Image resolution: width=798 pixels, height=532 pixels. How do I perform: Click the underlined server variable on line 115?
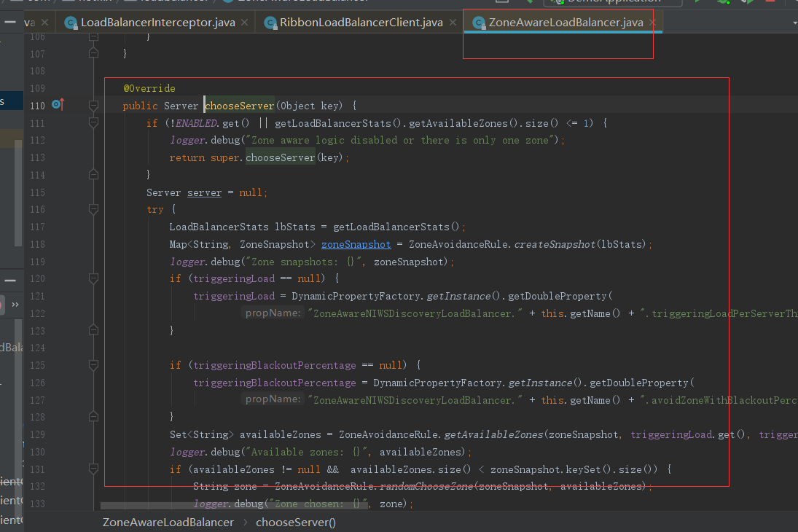pyautogui.click(x=204, y=192)
